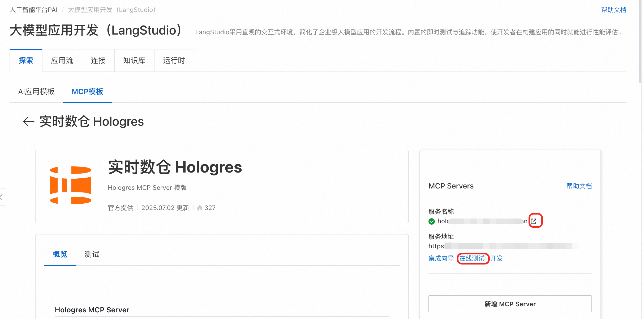The height and width of the screenshot is (319, 644).
Task: Expand the collapsed left sidebar handle
Action: [x=2, y=197]
